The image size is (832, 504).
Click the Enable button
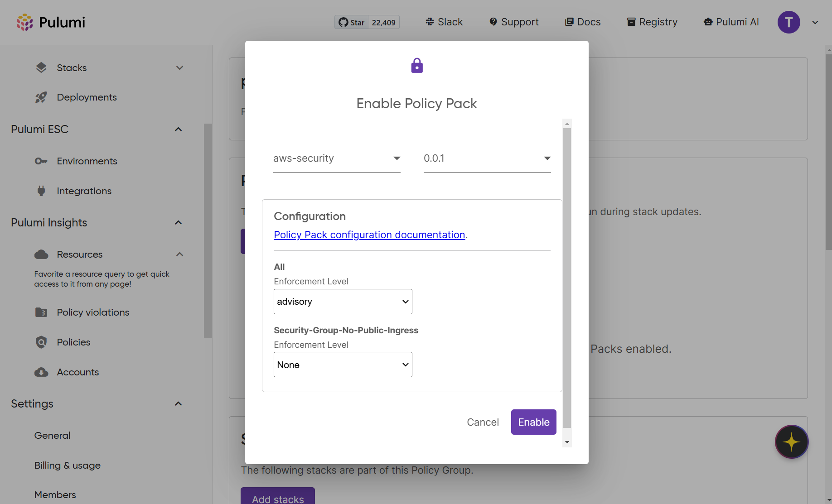coord(533,422)
